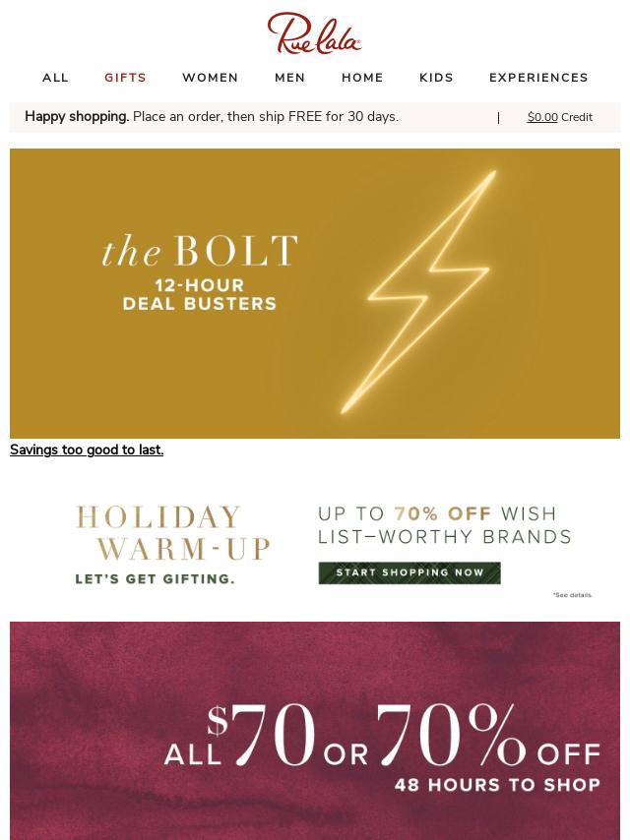
Task: Open the KIDS category
Action: coord(436,78)
